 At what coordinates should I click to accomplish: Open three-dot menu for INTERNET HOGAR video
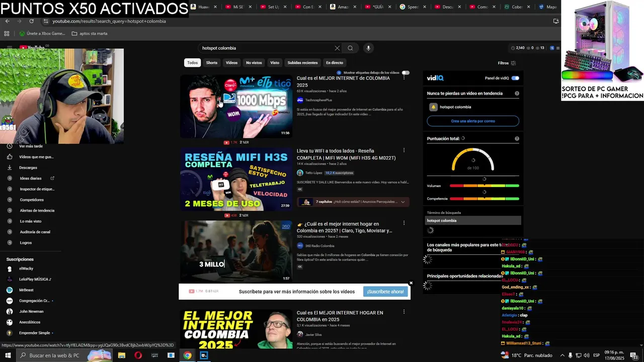[404, 312]
